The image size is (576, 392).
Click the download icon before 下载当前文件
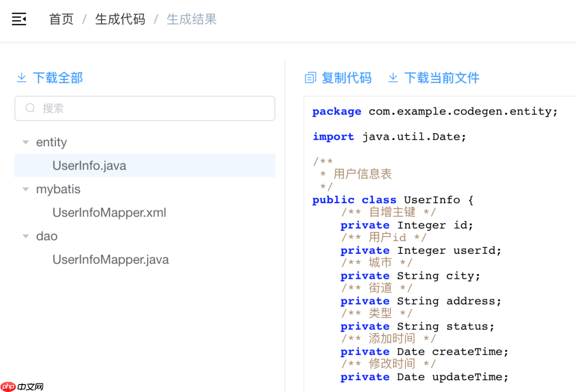(x=393, y=77)
